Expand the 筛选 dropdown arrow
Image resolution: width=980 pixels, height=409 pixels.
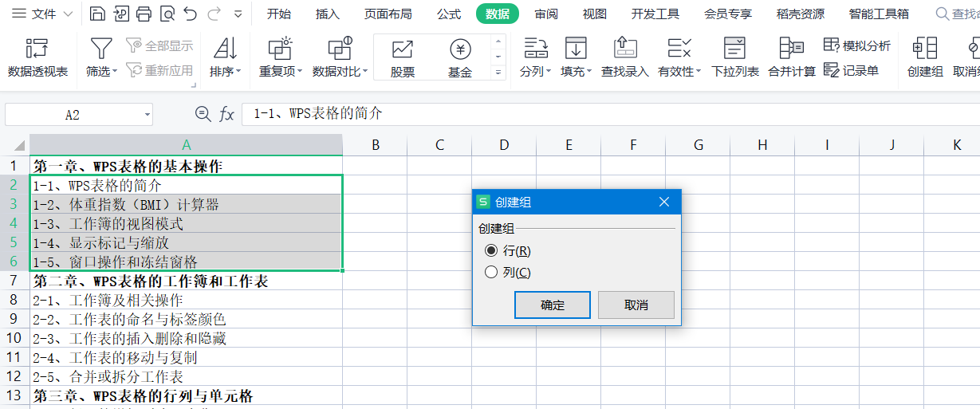point(115,72)
